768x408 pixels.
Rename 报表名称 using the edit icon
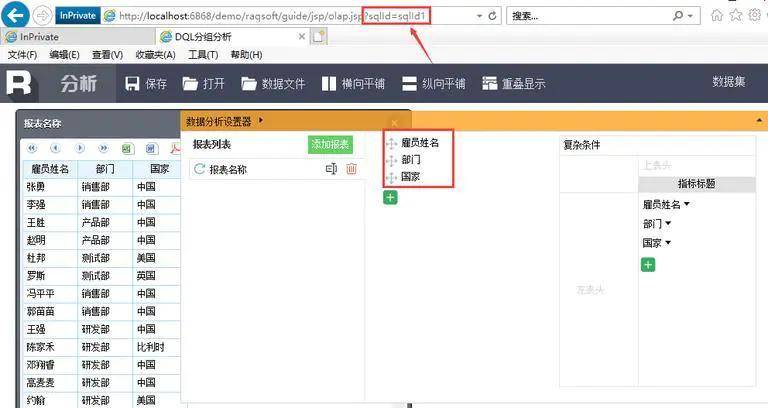pos(331,169)
